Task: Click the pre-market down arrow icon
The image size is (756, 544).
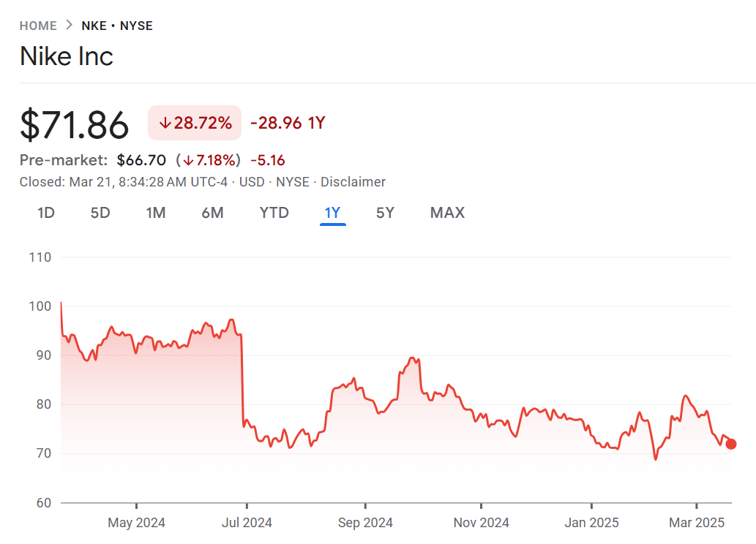Action: [x=189, y=160]
